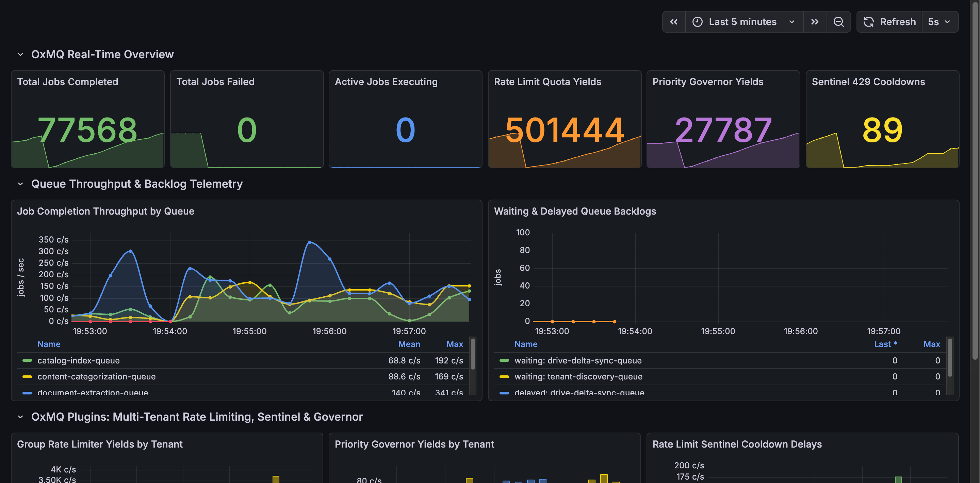Click Job Completion Throughput by Queue title
This screenshot has width=980, height=483.
(106, 212)
